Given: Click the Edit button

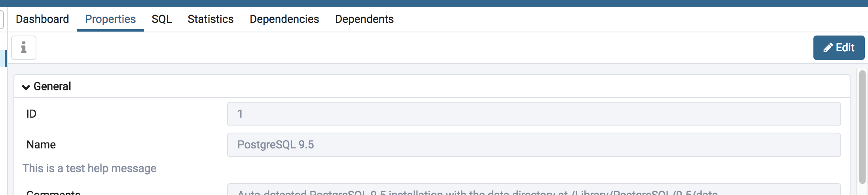Looking at the screenshot, I should (x=839, y=48).
